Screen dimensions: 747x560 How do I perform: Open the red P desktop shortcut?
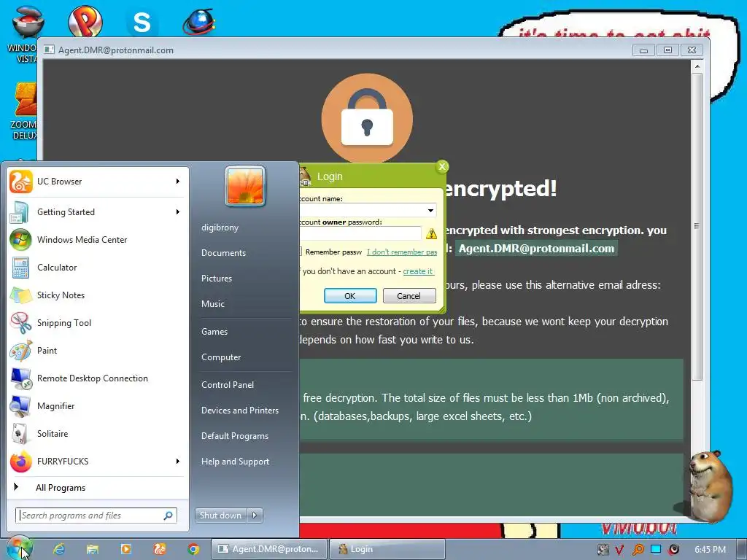point(85,21)
